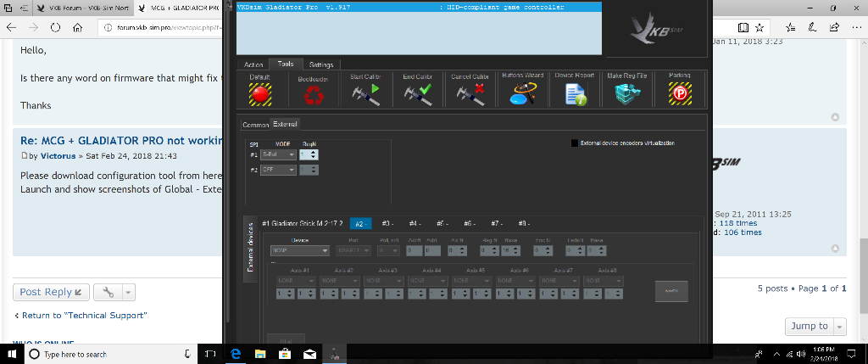Open the Bootloader recycle icon

click(x=313, y=95)
